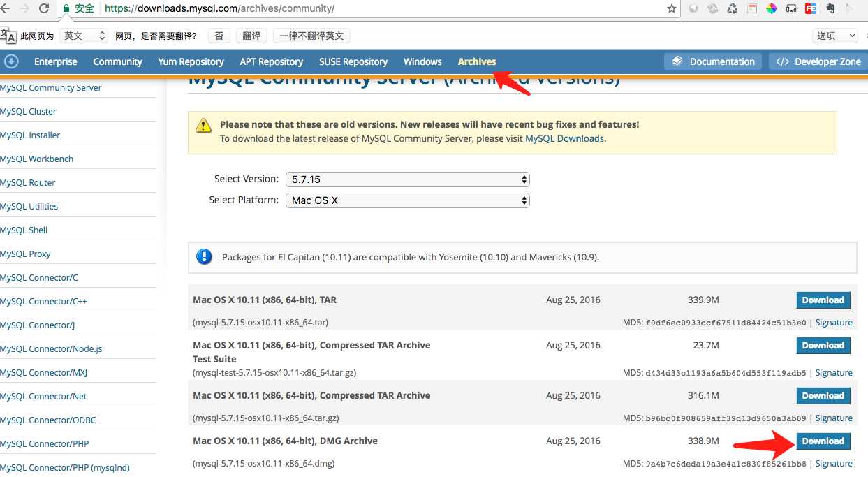This screenshot has height=477, width=868.
Task: Open the 英文 page language dropdown
Action: point(83,36)
